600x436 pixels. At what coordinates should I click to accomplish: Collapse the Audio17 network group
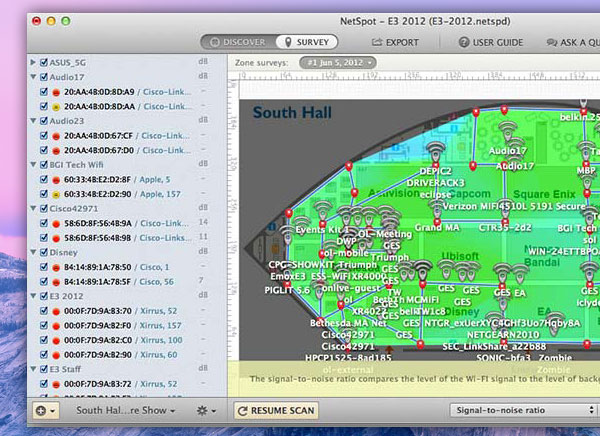tap(33, 77)
